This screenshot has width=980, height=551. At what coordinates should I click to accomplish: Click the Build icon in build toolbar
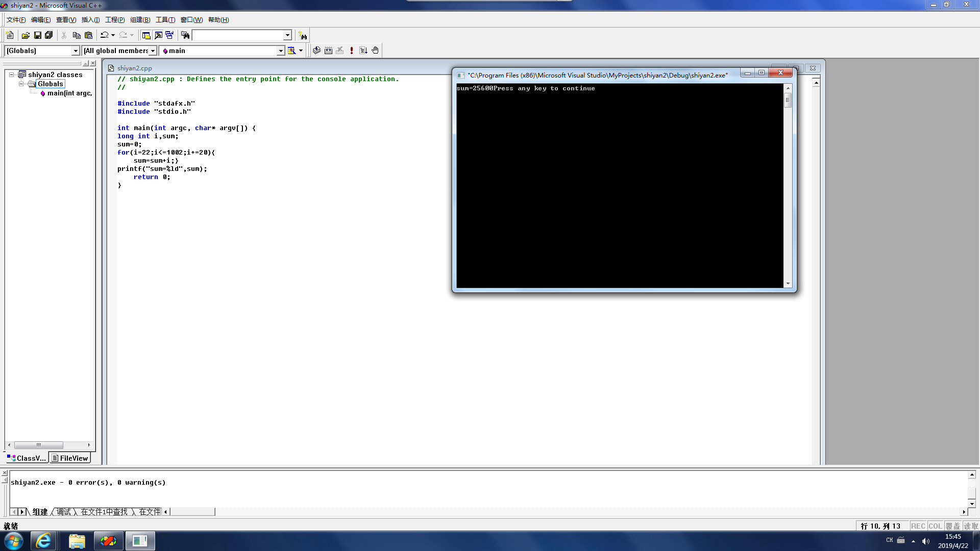coord(328,51)
